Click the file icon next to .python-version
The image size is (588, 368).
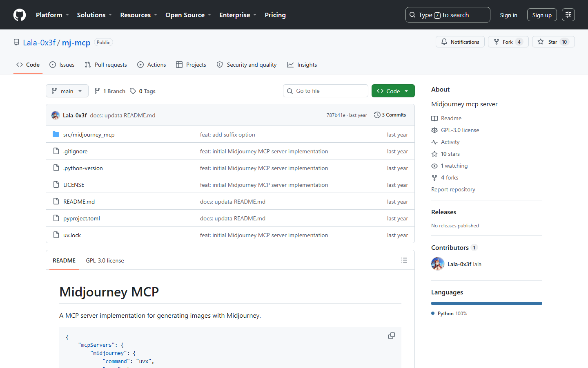click(x=56, y=168)
